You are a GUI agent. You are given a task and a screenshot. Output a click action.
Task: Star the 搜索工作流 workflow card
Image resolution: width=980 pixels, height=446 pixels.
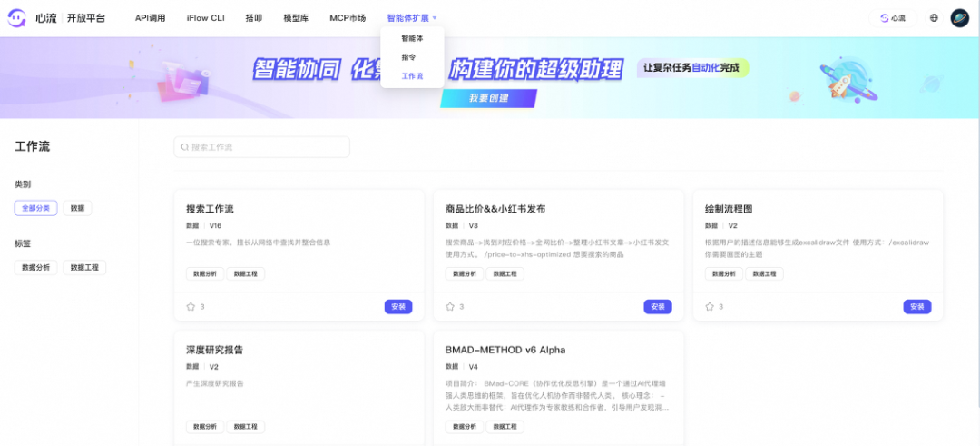coord(191,307)
